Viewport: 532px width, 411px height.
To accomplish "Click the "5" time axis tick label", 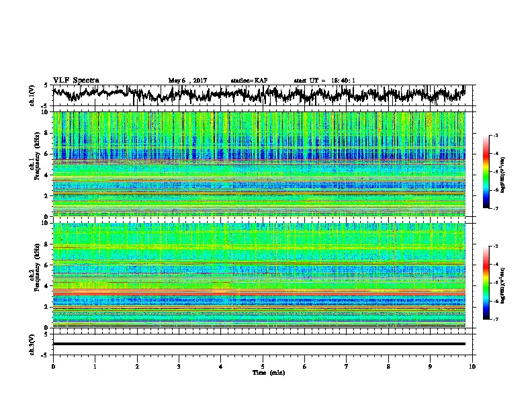I will point(263,366).
